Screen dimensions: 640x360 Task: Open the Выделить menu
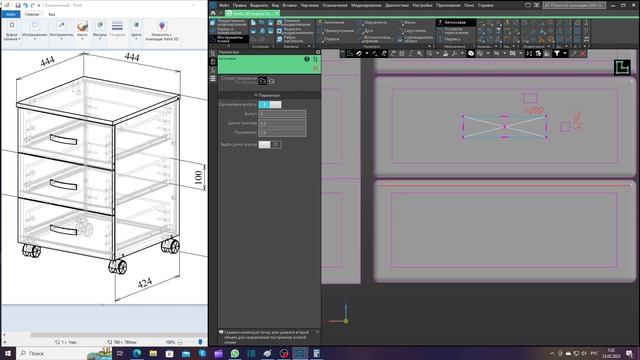(259, 5)
